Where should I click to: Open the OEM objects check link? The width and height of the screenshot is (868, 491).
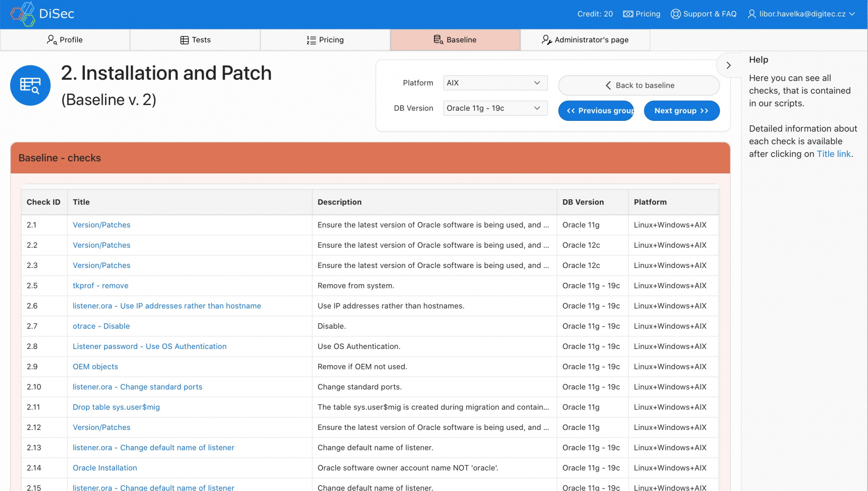95,366
